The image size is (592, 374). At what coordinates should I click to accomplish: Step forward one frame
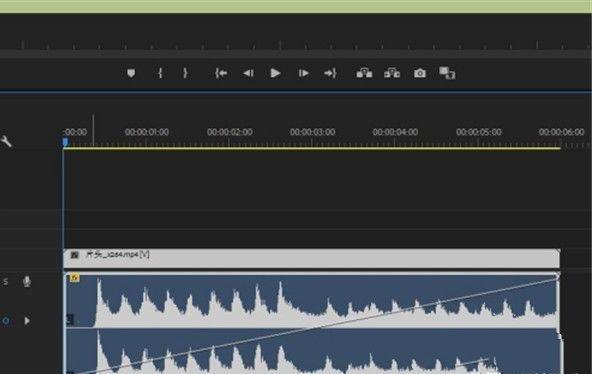pyautogui.click(x=304, y=73)
